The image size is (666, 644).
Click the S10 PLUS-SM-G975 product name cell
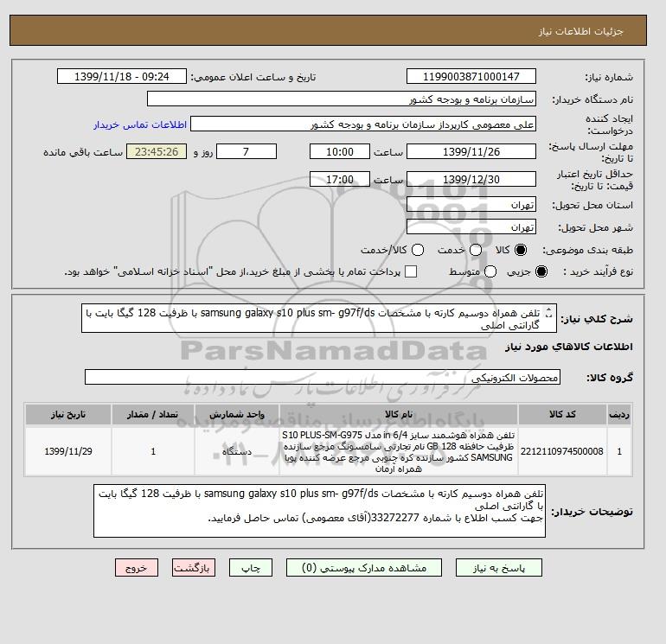coord(399,451)
